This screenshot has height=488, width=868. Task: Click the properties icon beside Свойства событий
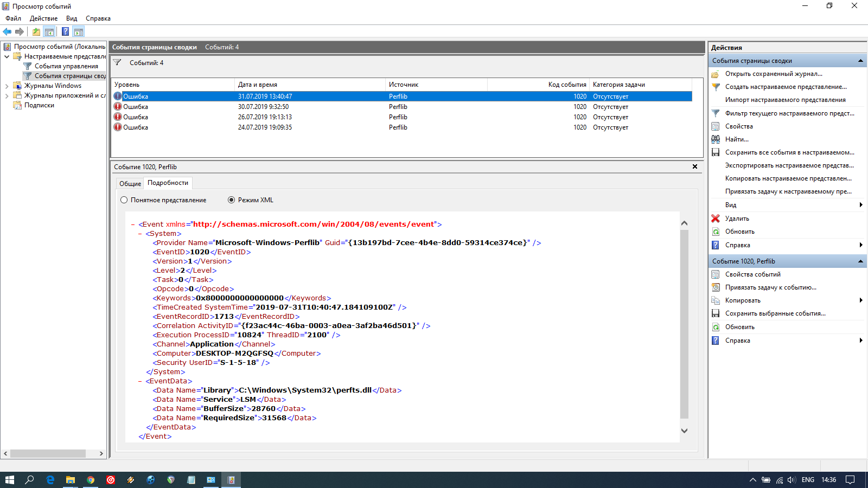pyautogui.click(x=716, y=274)
